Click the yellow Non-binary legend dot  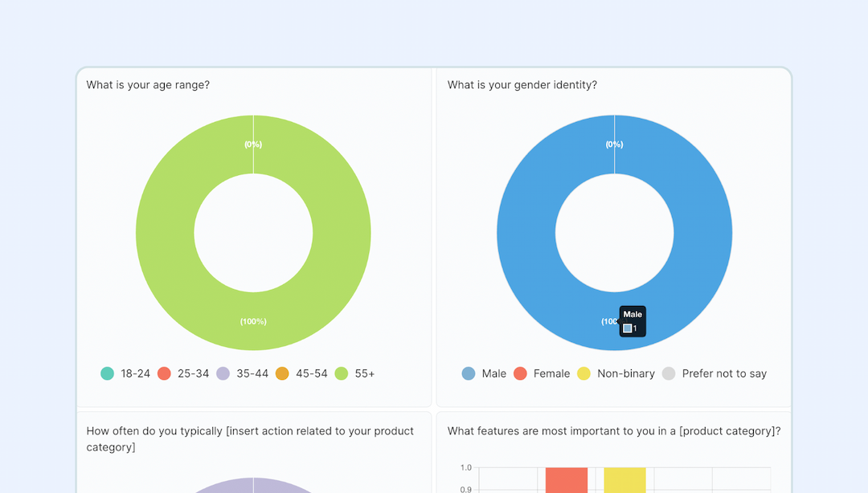click(583, 373)
